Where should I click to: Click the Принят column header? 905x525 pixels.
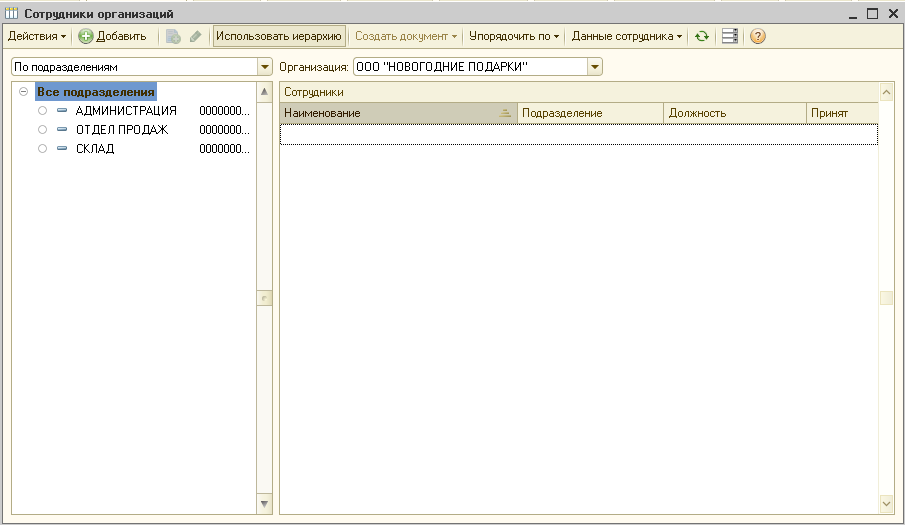coord(842,113)
